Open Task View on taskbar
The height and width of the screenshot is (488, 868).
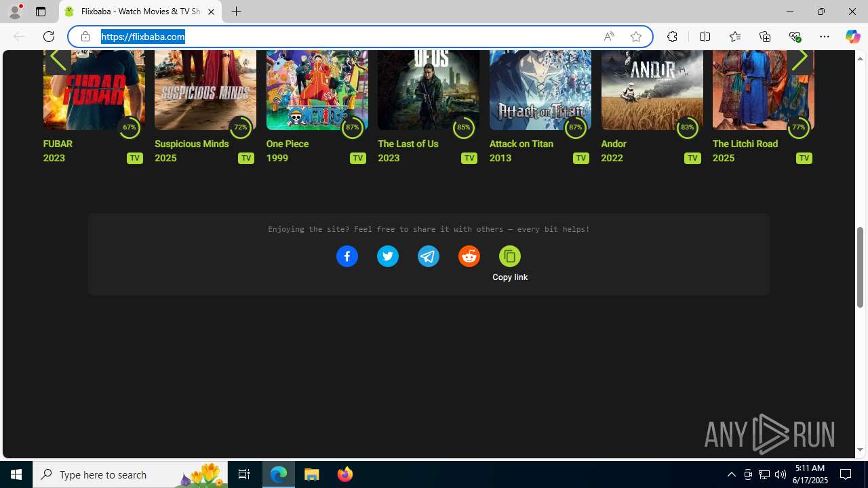point(244,474)
